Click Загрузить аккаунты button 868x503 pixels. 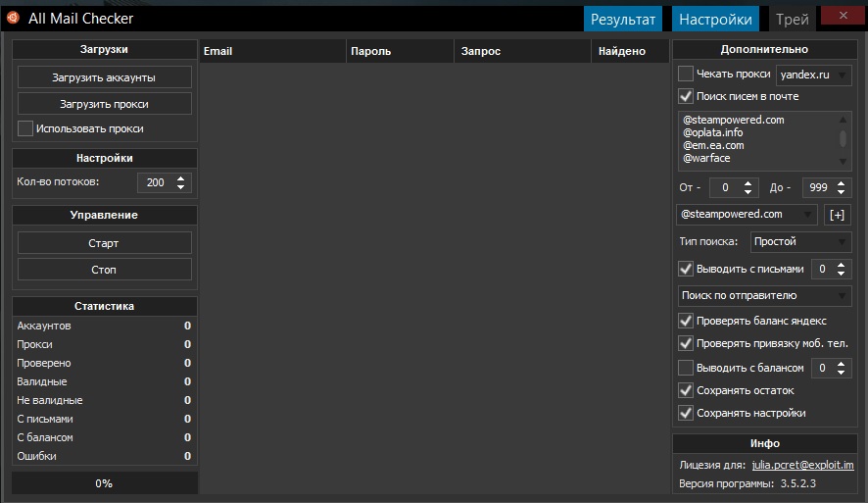pos(104,77)
